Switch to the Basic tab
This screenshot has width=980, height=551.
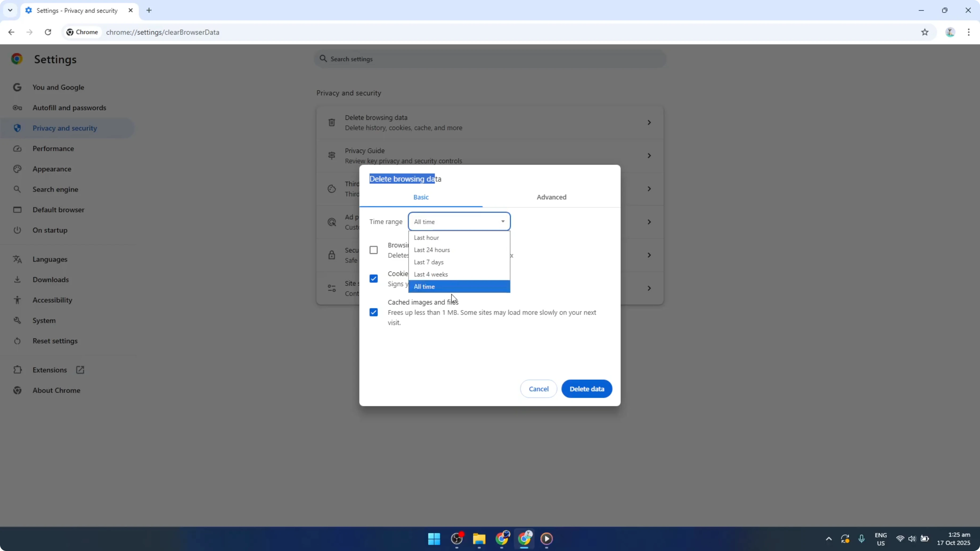pos(421,197)
